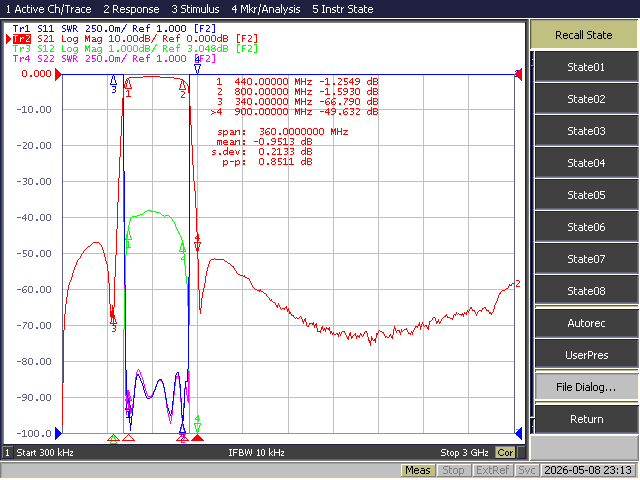Recall State01
Image resolution: width=640 pixels, height=480 pixels.
coord(586,67)
